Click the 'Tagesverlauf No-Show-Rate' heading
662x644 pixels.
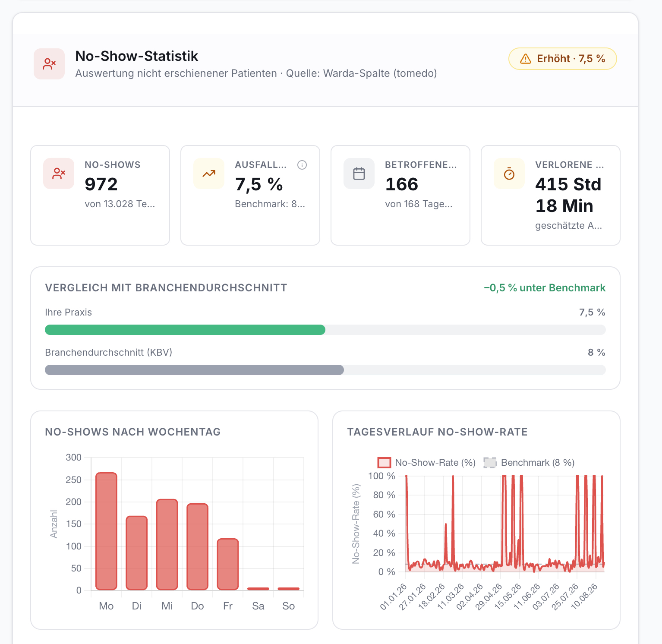(438, 432)
